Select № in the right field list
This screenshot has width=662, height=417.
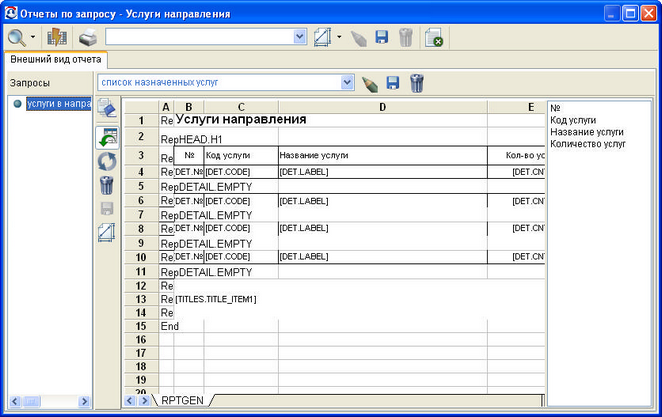(x=555, y=108)
